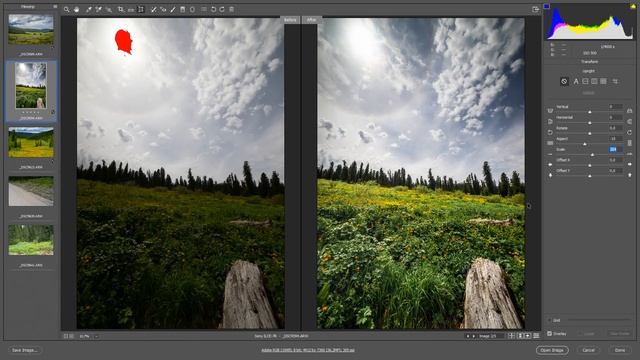The height and width of the screenshot is (360, 640).
Task: Select the Targeted Adjustment tool
Action: [x=109, y=9]
